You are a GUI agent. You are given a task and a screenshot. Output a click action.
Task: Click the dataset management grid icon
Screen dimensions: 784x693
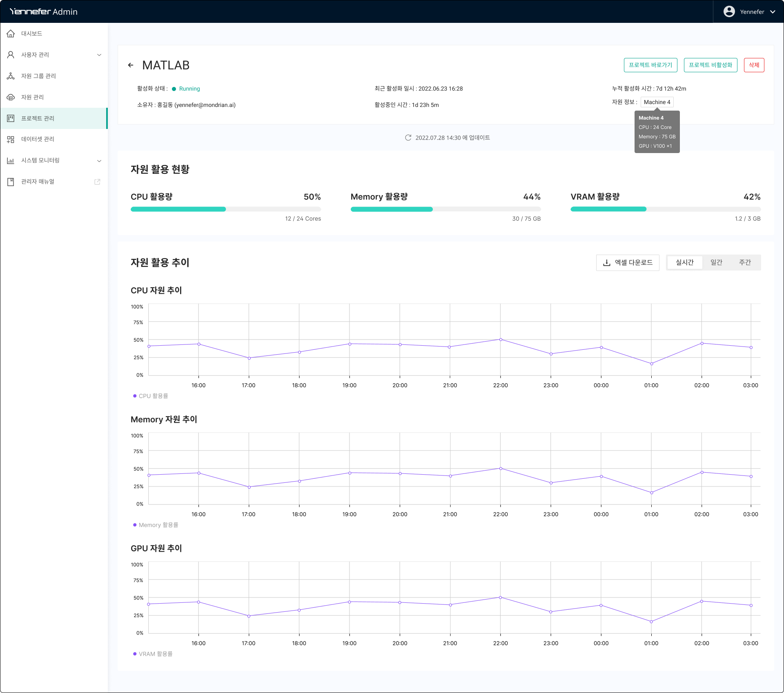(x=11, y=139)
